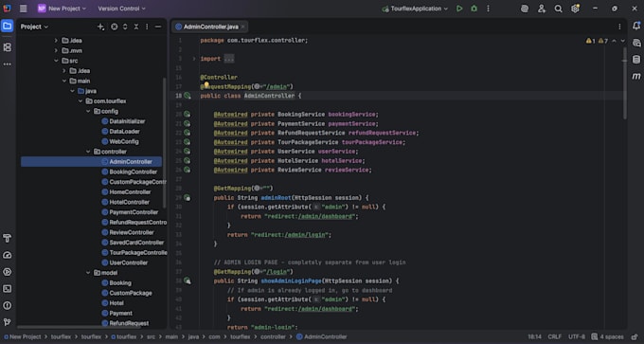Collapse the config package
This screenshot has width=644, height=344.
88,112
